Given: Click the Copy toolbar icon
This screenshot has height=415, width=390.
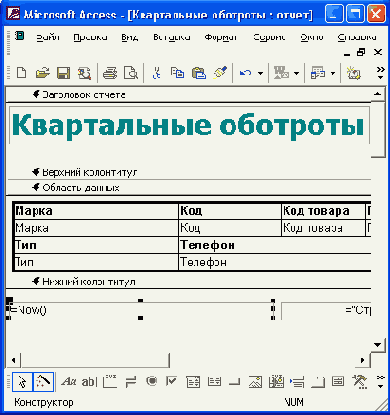Looking at the screenshot, I should click(x=177, y=72).
